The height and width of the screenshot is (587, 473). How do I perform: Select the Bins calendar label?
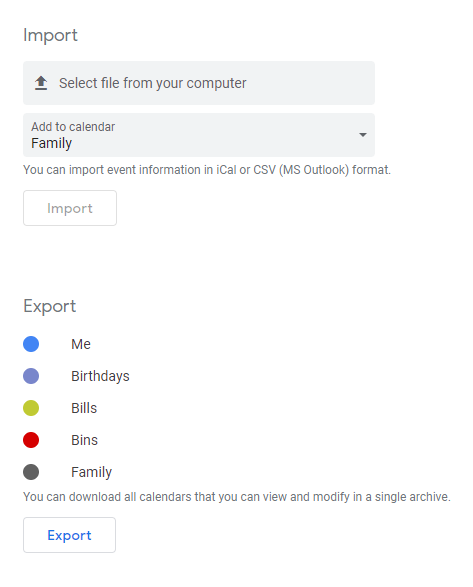(x=85, y=440)
